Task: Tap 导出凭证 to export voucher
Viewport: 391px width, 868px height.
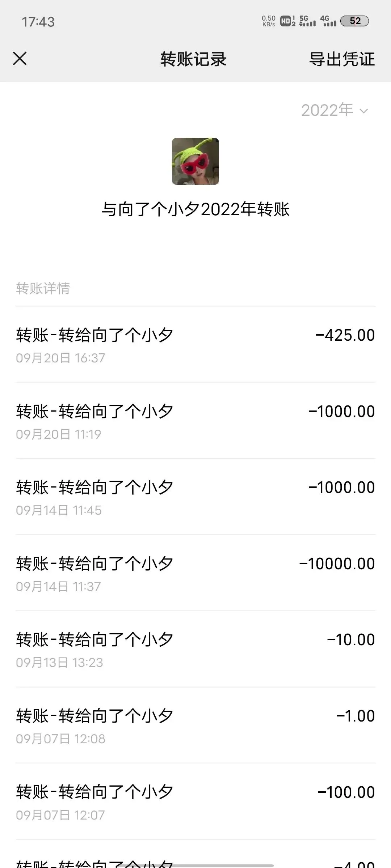Action: (x=342, y=59)
